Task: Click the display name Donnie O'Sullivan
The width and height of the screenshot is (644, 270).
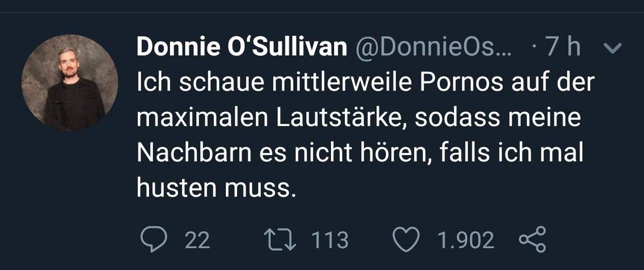Action: coord(242,48)
